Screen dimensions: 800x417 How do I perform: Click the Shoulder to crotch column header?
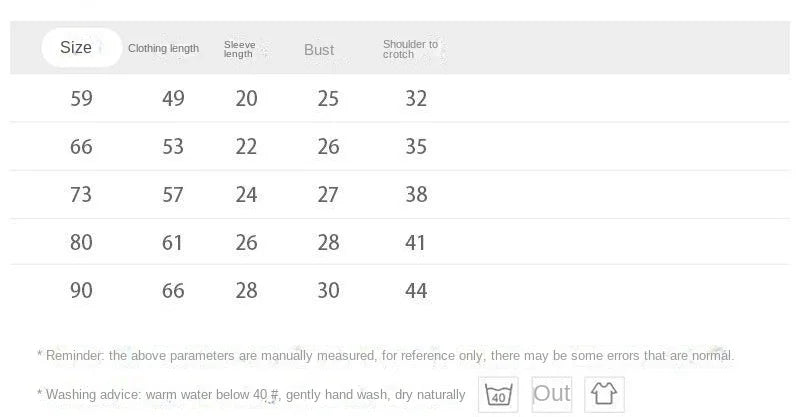[x=410, y=49]
